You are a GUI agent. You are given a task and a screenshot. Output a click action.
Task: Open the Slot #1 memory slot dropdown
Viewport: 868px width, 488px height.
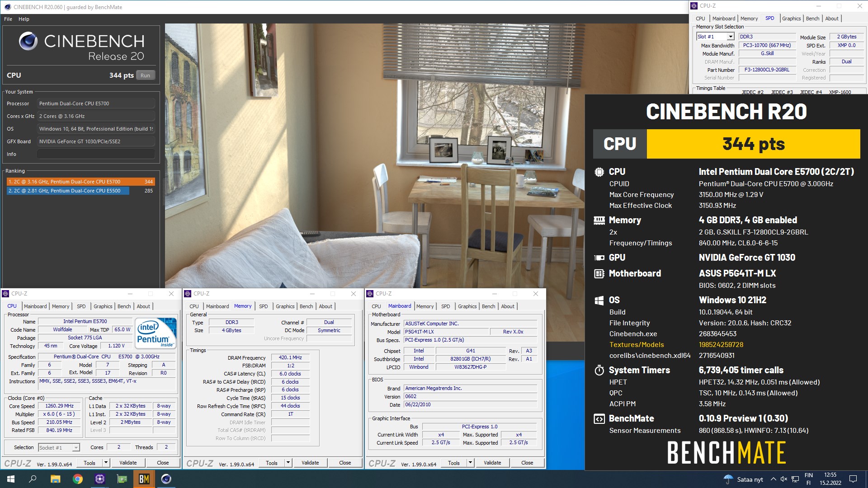click(x=730, y=37)
